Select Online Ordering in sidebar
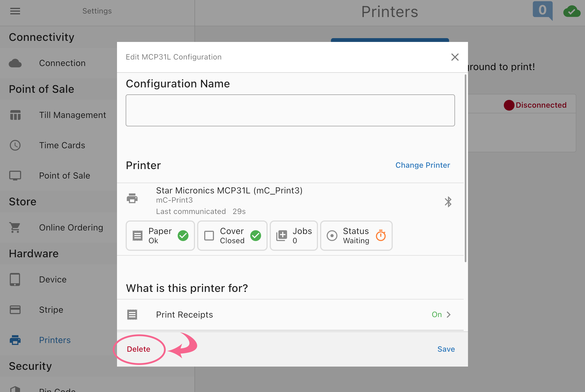The height and width of the screenshot is (392, 585). click(x=71, y=228)
